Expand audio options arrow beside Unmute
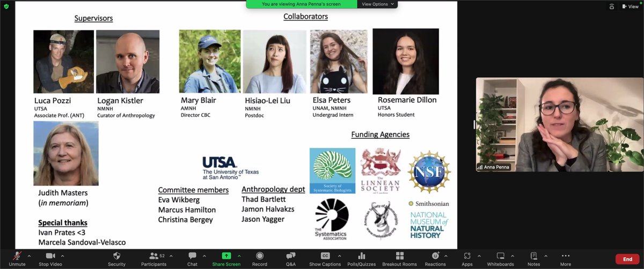The width and height of the screenshot is (644, 269). [29, 256]
